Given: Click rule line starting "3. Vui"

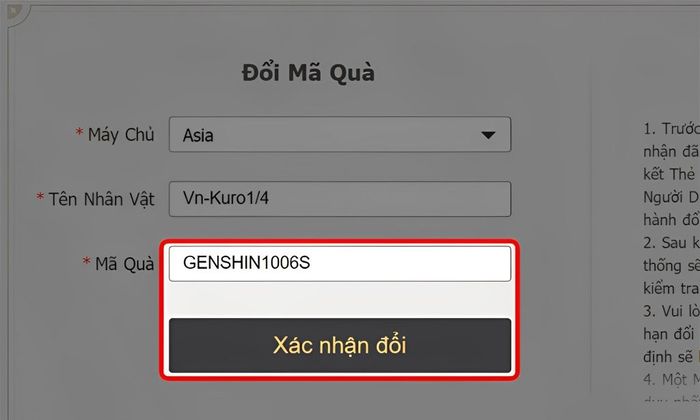Looking at the screenshot, I should [671, 311].
